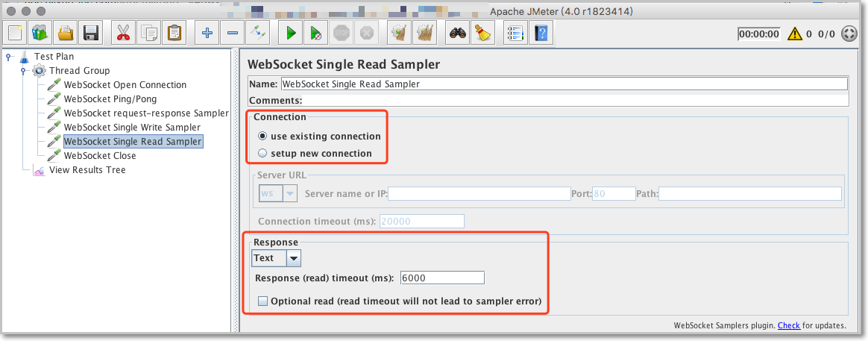The height and width of the screenshot is (341, 868).
Task: Click the Open file folder icon
Action: point(66,34)
